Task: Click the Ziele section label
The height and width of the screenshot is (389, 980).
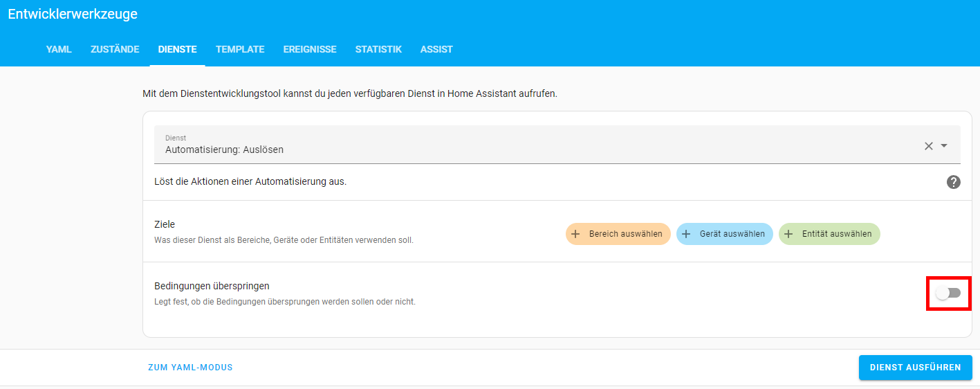Action: point(165,224)
